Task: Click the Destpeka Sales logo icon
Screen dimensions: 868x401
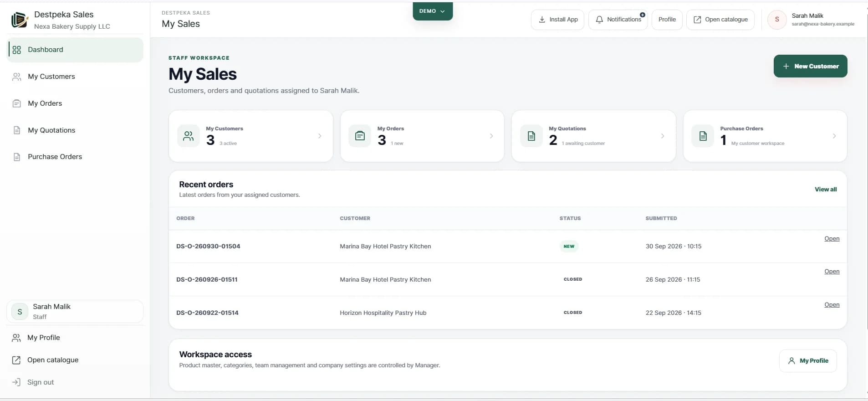Action: pos(19,20)
